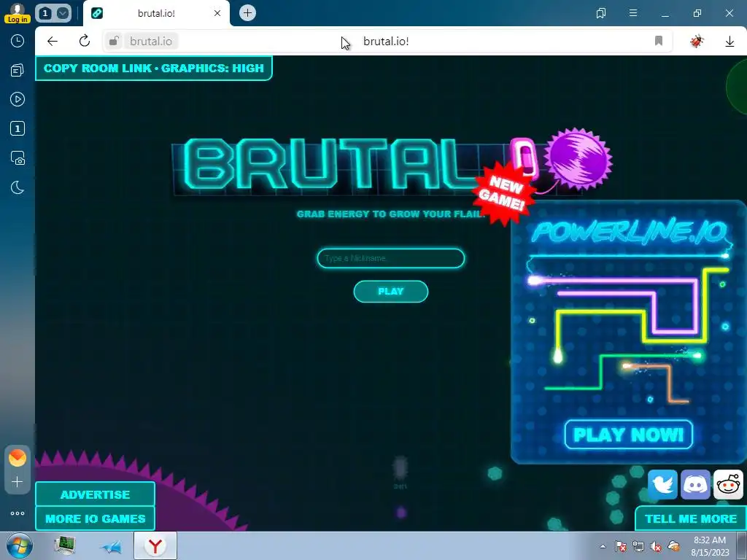
Task: Click the Powerline.io Play Now button
Action: click(x=628, y=435)
